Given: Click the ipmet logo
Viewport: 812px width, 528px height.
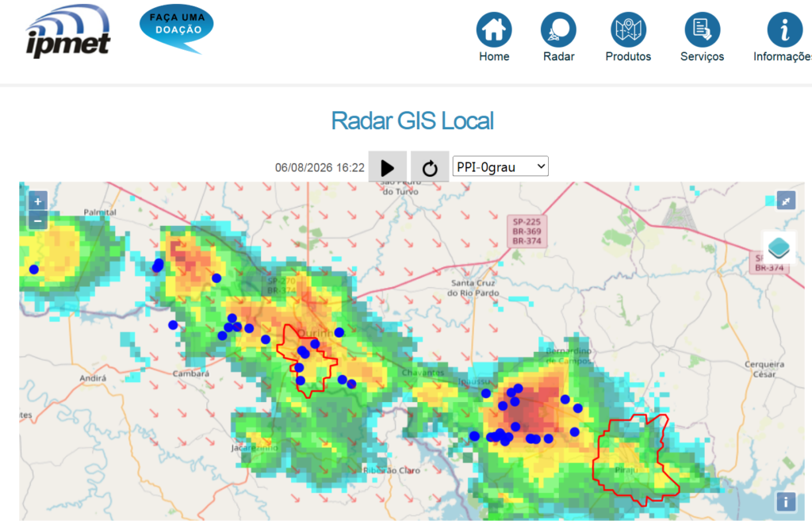Looking at the screenshot, I should pos(68,31).
